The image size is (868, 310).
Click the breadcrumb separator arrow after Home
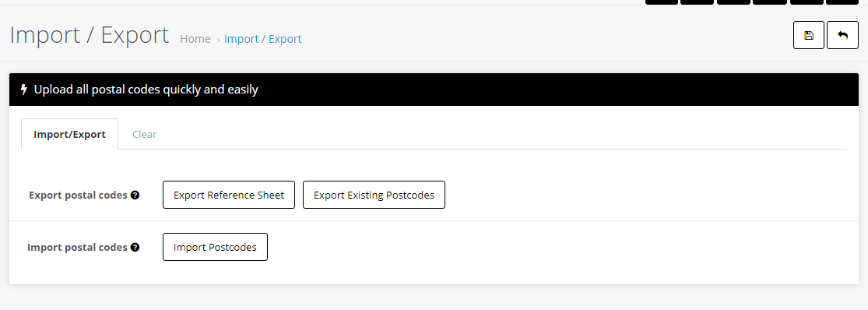point(218,39)
